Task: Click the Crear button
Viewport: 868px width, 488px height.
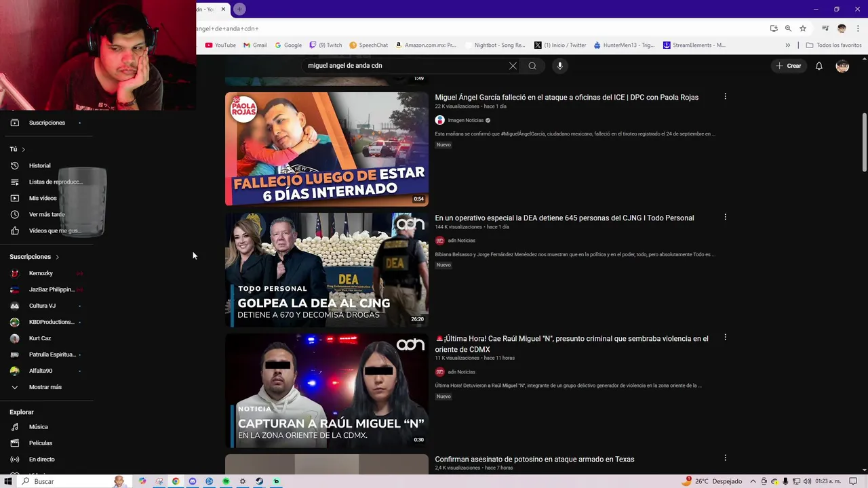Action: (x=789, y=66)
